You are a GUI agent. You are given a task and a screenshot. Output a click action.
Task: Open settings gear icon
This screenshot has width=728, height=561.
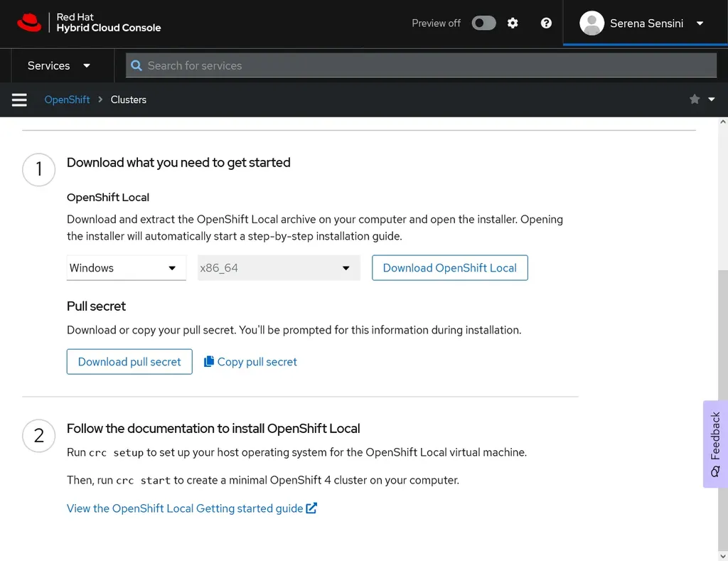pos(512,23)
